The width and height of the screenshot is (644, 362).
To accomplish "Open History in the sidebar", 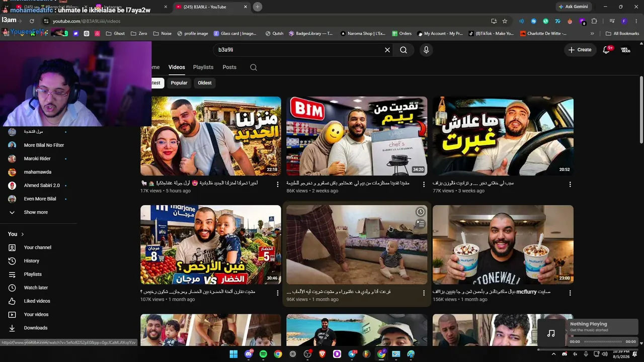I will pos(31,261).
